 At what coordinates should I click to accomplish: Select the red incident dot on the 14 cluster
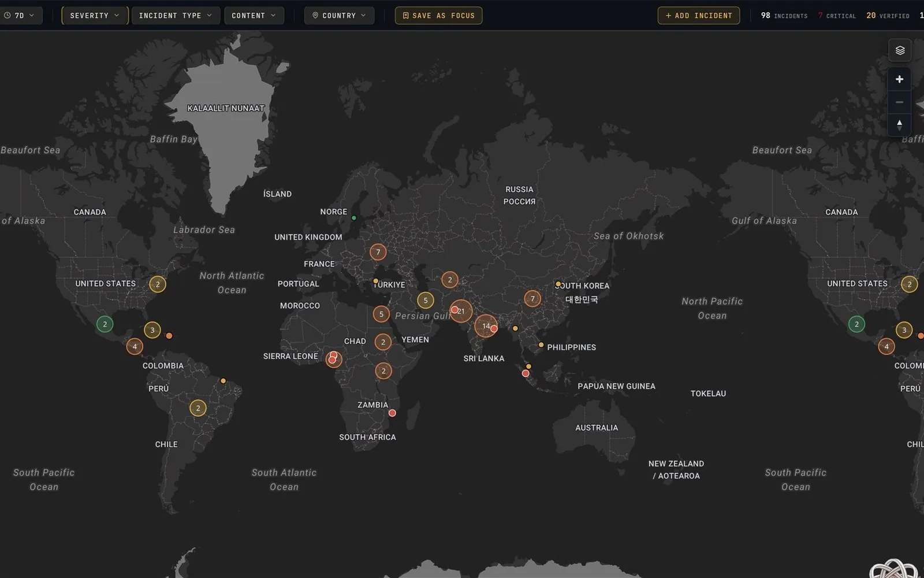coord(494,329)
